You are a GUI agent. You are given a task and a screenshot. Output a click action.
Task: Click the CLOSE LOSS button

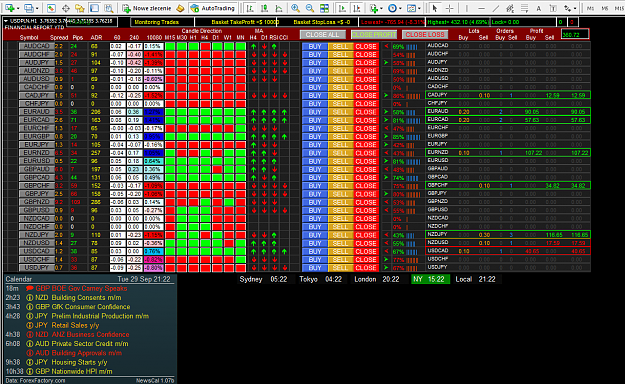coord(425,35)
